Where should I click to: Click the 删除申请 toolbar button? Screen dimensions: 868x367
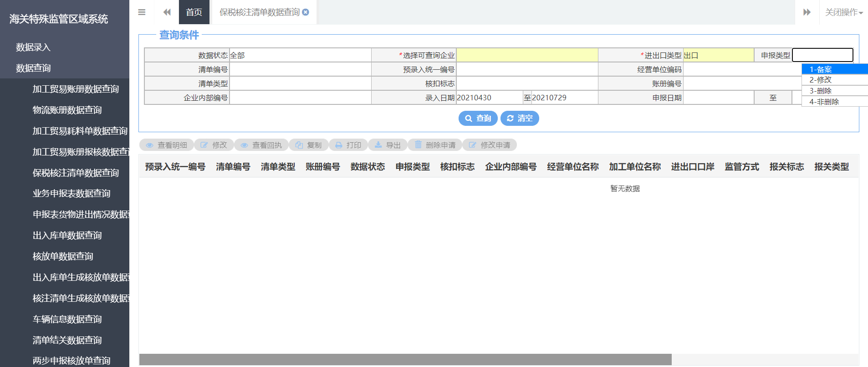(x=435, y=145)
